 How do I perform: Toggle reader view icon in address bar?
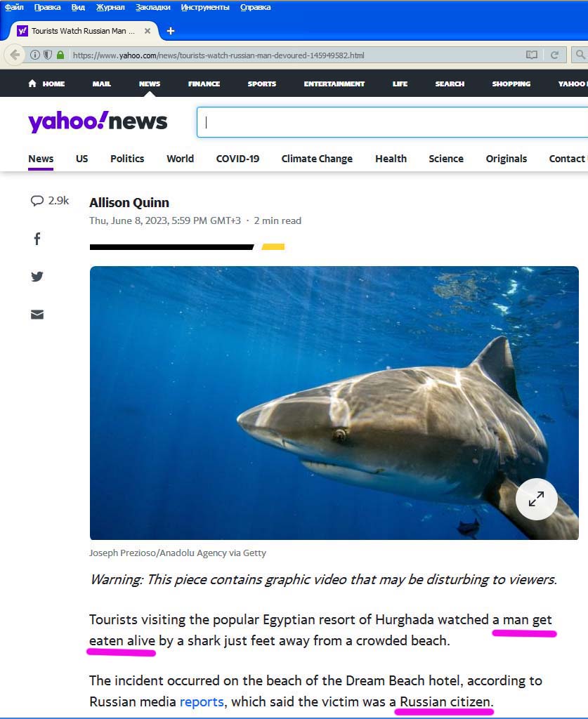pyautogui.click(x=532, y=55)
